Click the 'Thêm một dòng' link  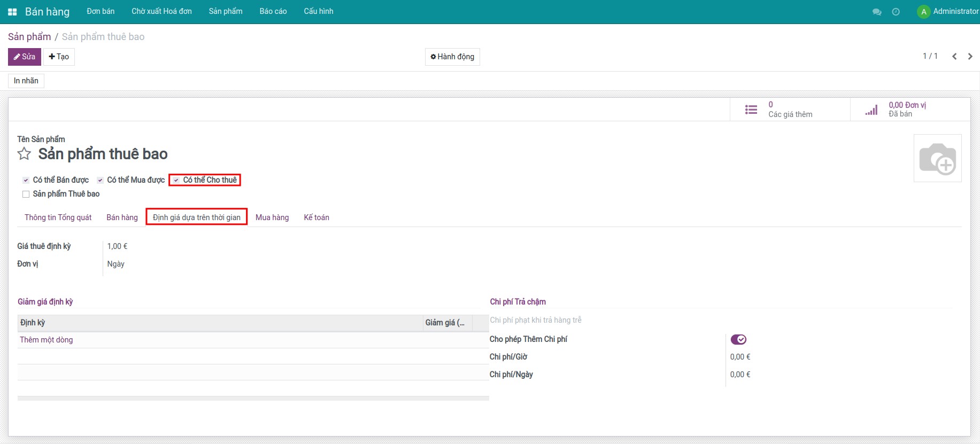[x=47, y=340]
